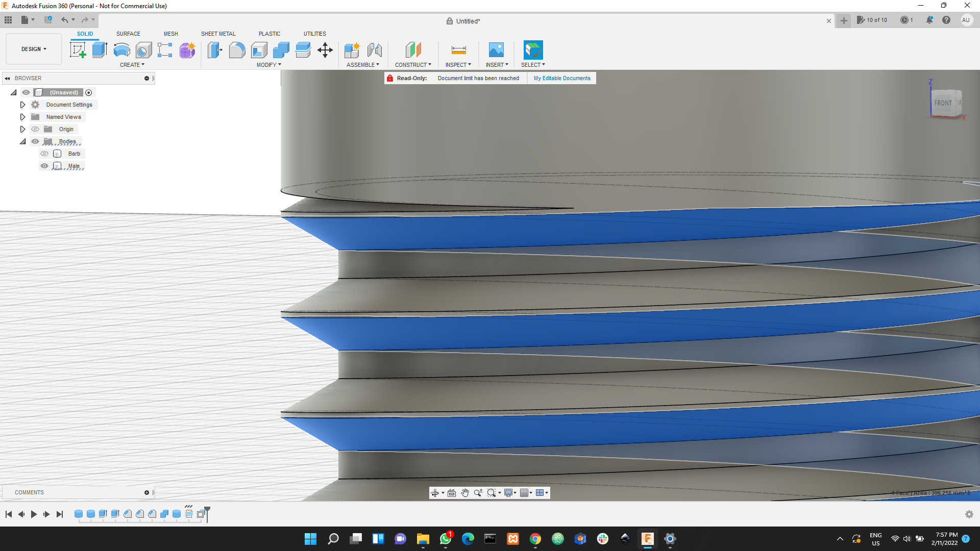Select the Hole tool
Screen dimensions: 980x551
144,49
